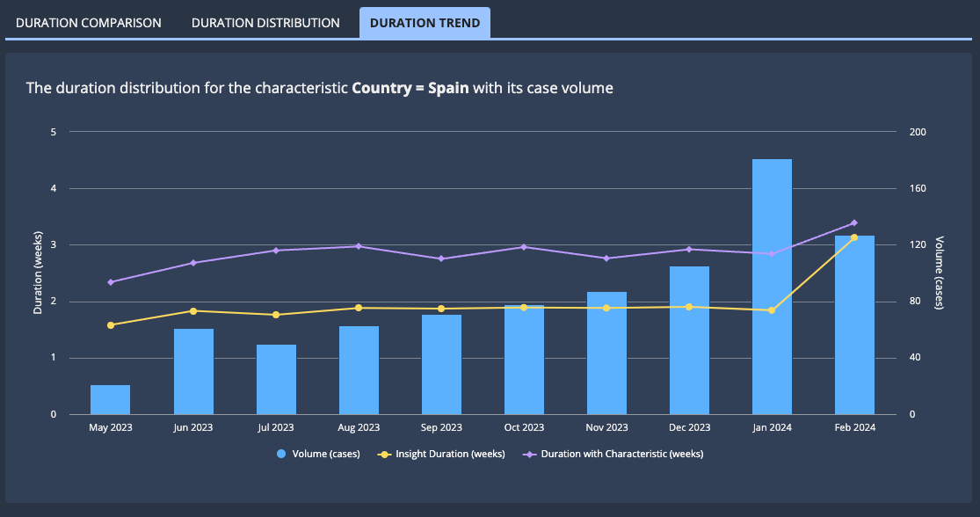
Task: Click purple characteristic point for Sep 2023
Action: pos(441,258)
